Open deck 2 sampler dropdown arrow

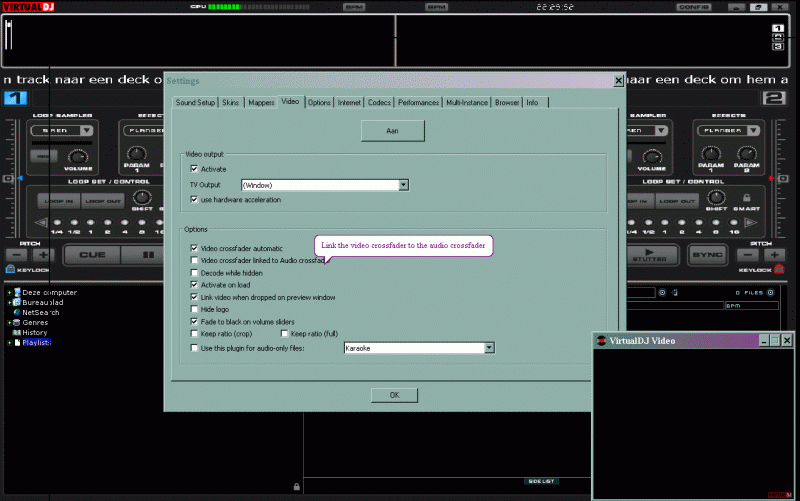661,131
